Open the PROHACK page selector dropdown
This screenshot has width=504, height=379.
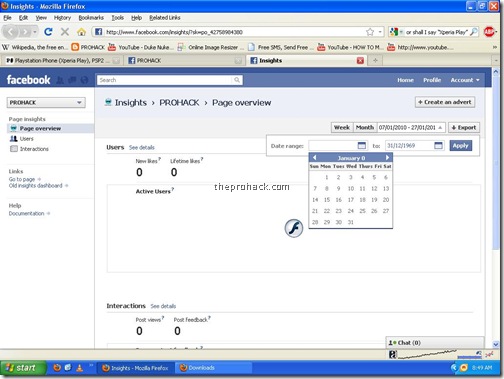pyautogui.click(x=46, y=102)
